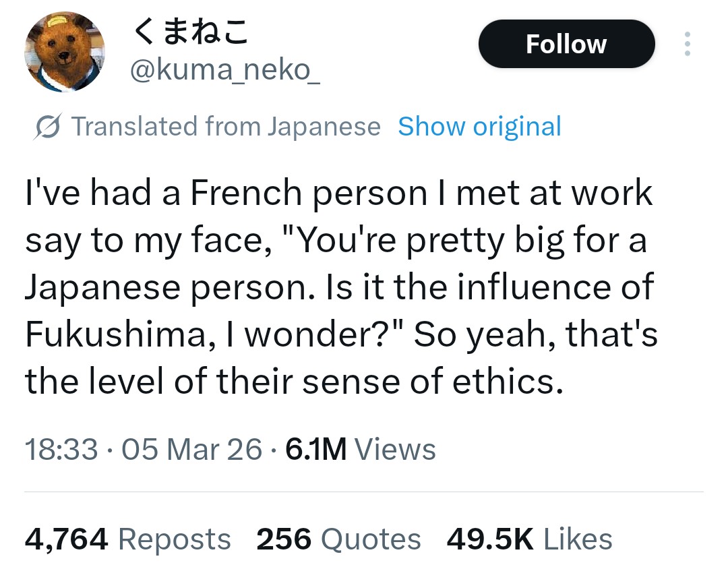Click the Quotes label word
Image resolution: width=728 pixels, height=565 pixels.
(371, 539)
